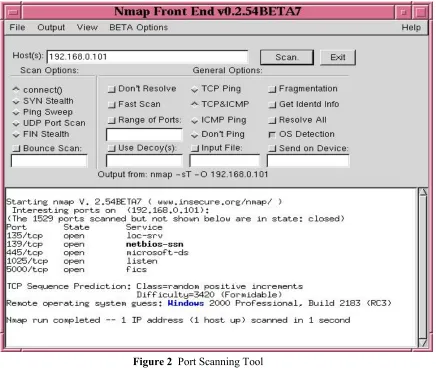Click the blue Windows OS guess word

coord(186,303)
